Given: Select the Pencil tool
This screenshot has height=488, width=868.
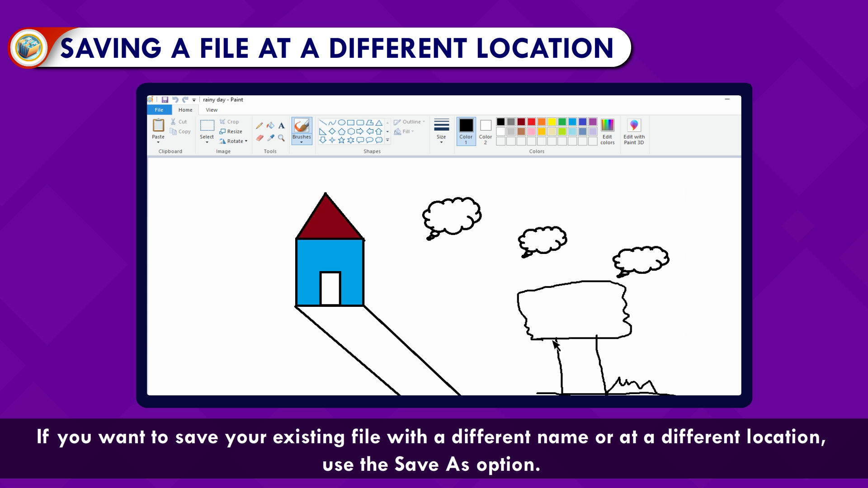Looking at the screenshot, I should pyautogui.click(x=259, y=126).
